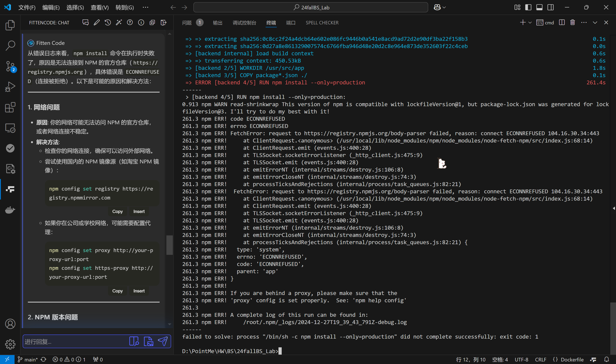Kill terminal with the trash icon
The width and height of the screenshot is (616, 364).
coord(573,23)
